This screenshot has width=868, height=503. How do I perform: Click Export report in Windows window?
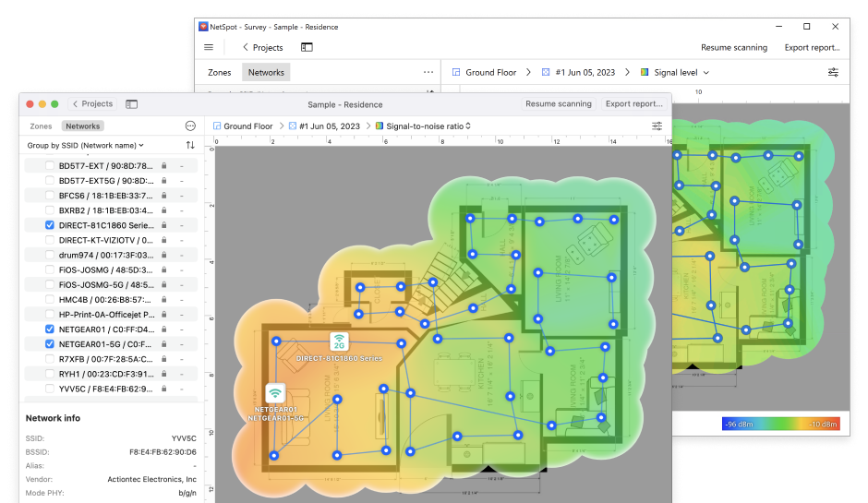pos(812,48)
